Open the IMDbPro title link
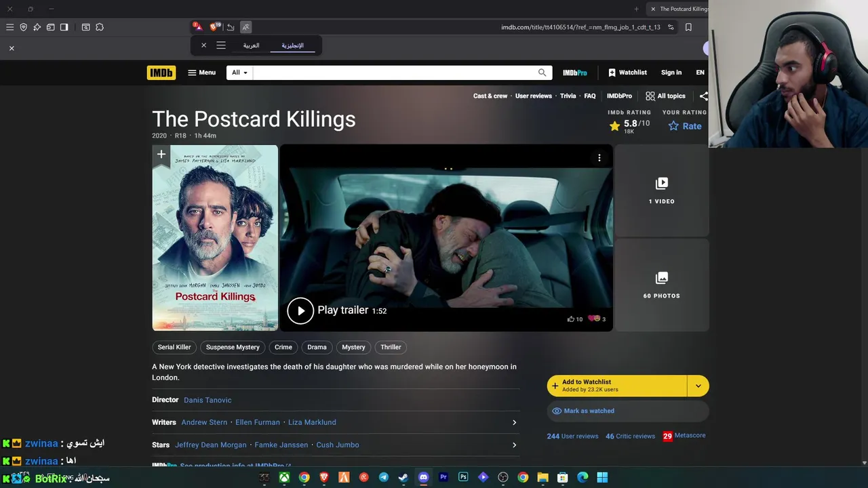 tap(619, 96)
